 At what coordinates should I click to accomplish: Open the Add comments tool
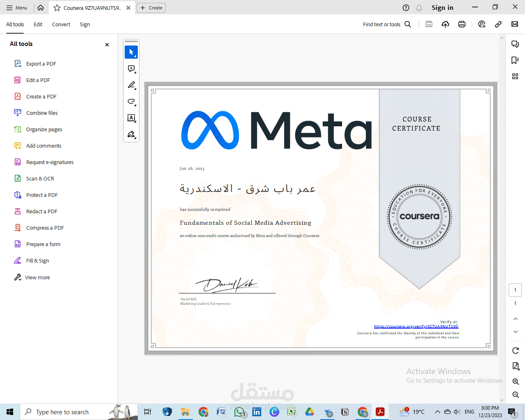pyautogui.click(x=44, y=146)
